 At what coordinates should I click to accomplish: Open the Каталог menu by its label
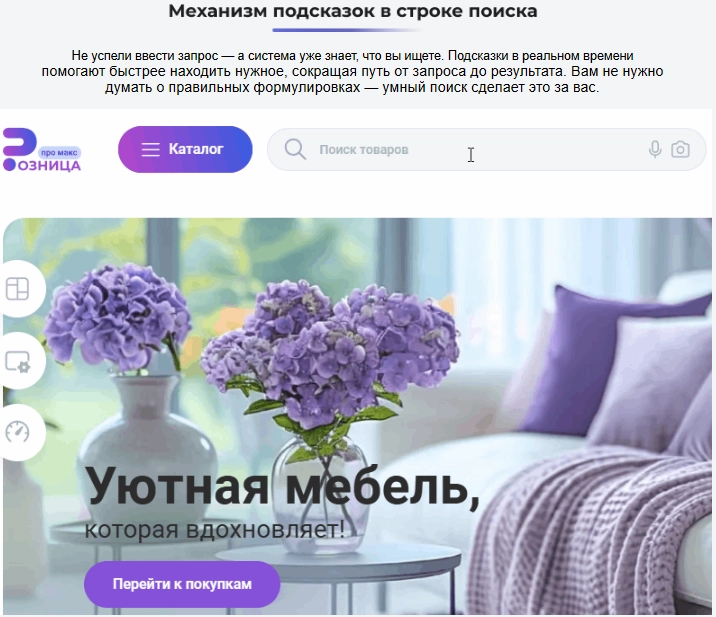[x=196, y=149]
